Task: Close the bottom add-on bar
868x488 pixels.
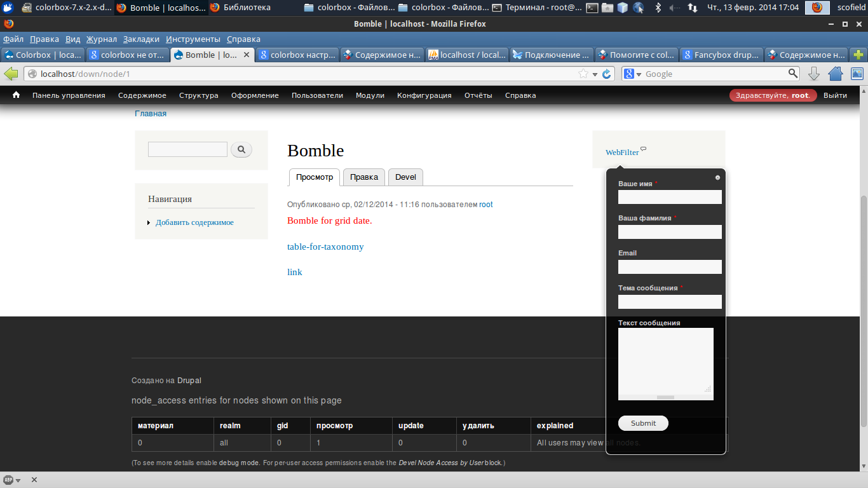Action: click(x=34, y=480)
